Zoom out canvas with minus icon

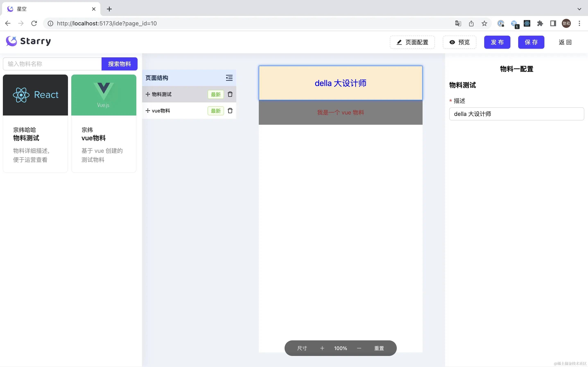click(x=359, y=348)
